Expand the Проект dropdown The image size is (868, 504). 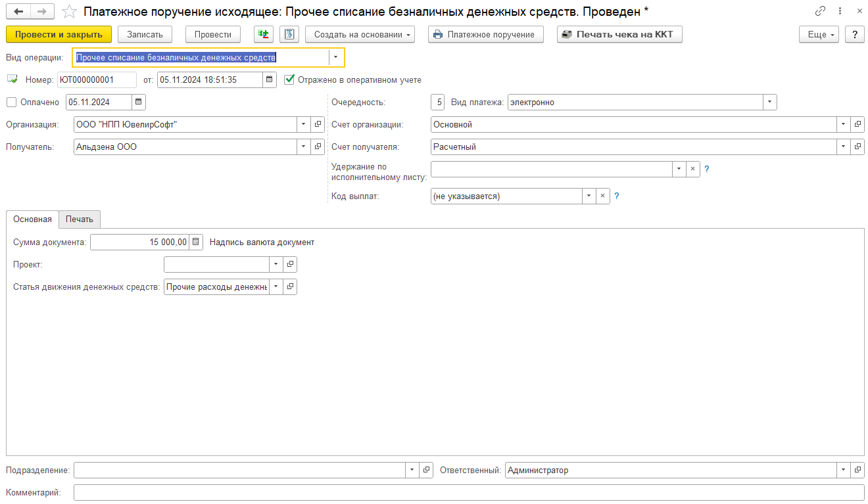[276, 264]
